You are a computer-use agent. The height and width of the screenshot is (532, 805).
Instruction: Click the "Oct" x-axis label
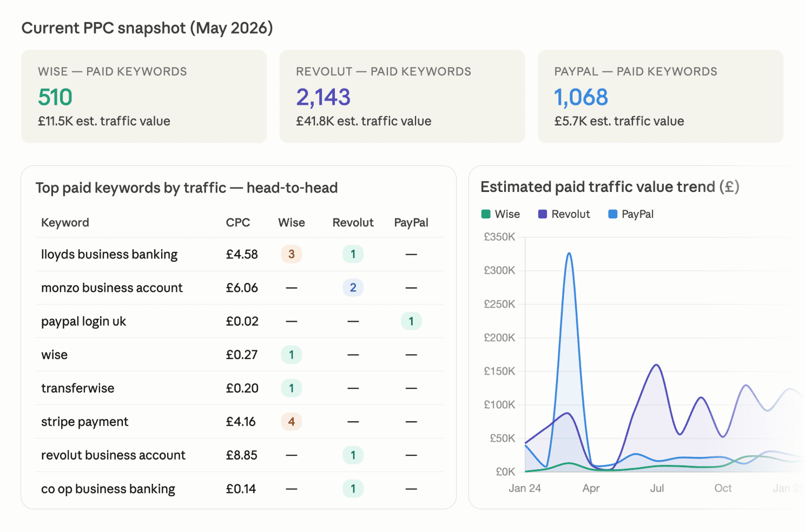[x=723, y=488]
